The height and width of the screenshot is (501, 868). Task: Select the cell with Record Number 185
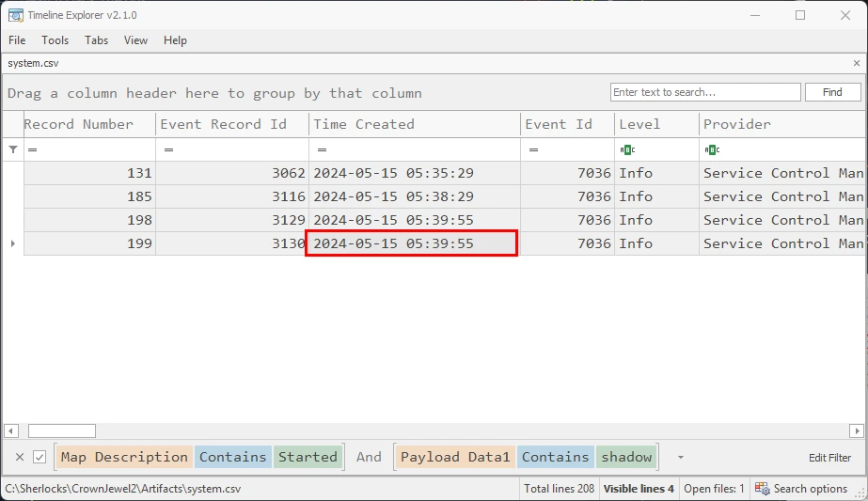pos(89,196)
